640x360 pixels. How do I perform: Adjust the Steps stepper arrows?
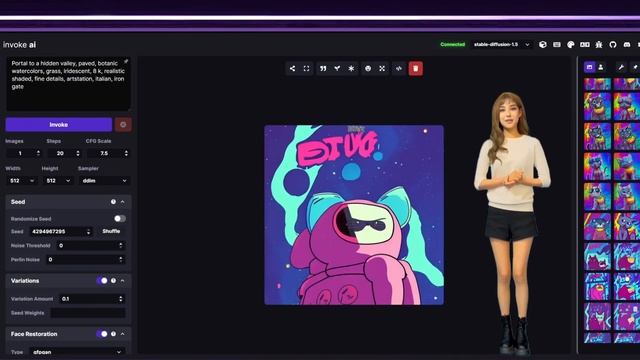coord(78,153)
